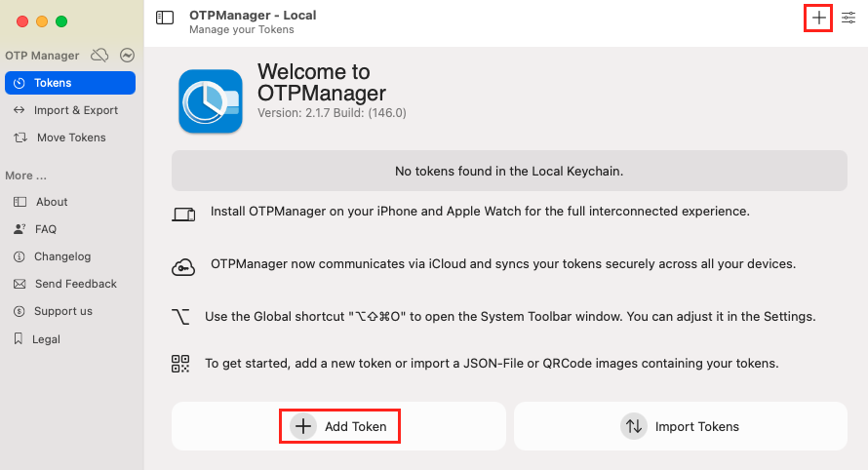Open the About page

pos(52,202)
